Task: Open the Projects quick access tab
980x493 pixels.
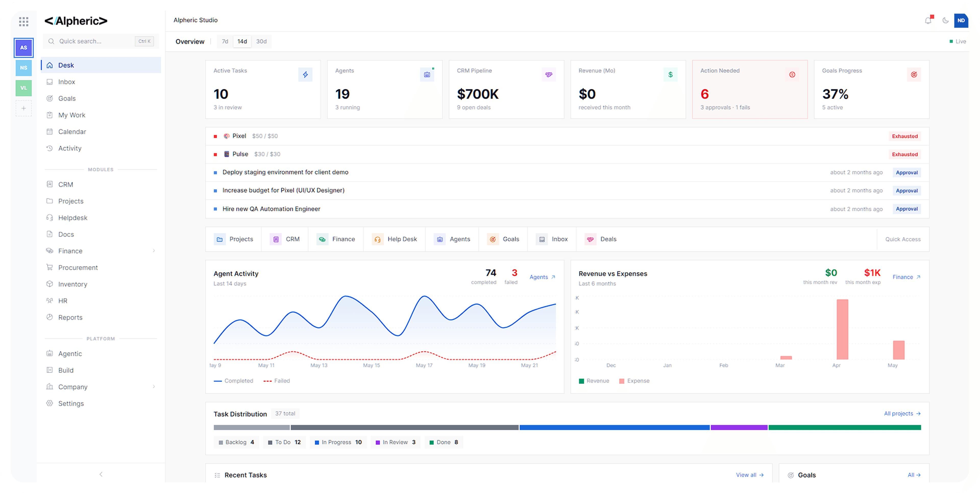Action: click(x=234, y=239)
